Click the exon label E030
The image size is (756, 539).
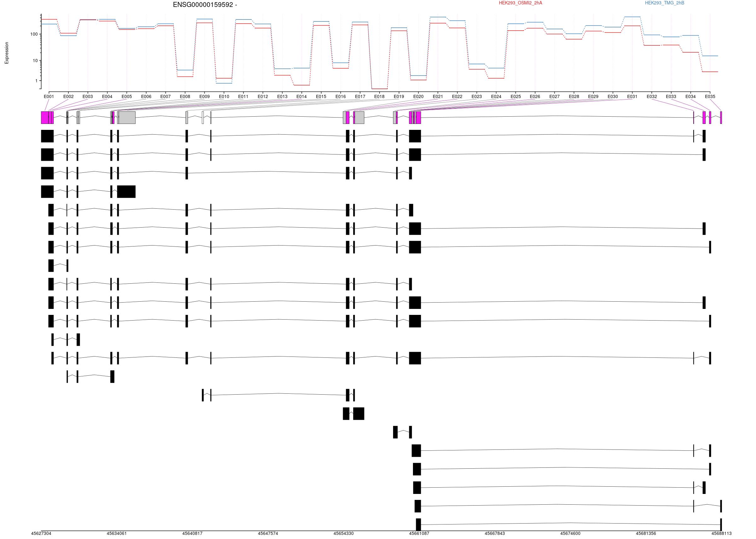coord(613,96)
